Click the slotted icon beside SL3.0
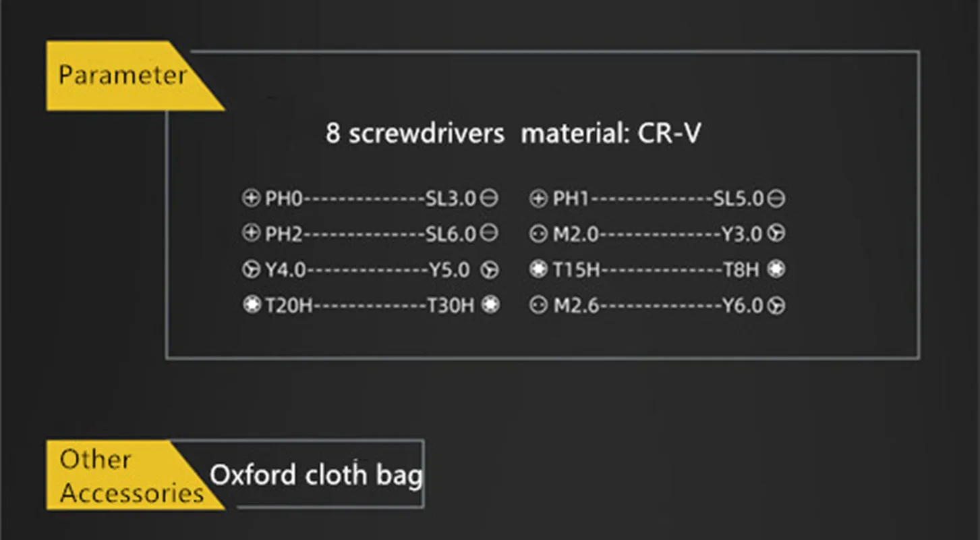The image size is (980, 540). tap(490, 198)
